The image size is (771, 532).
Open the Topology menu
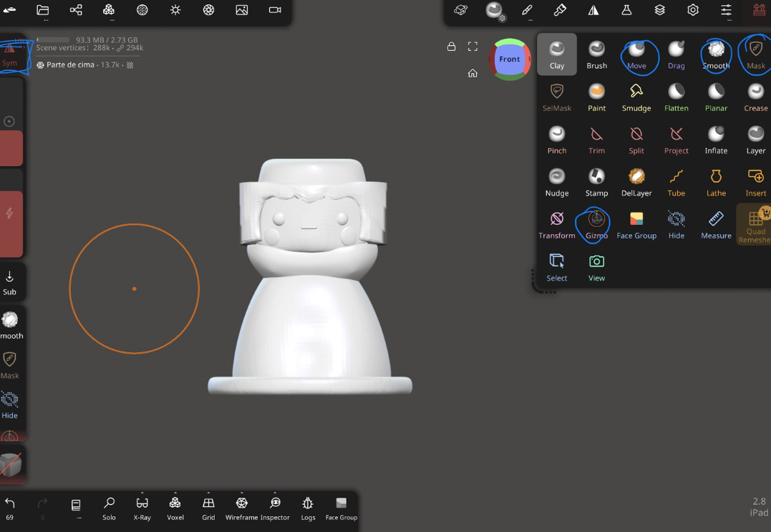(x=109, y=10)
